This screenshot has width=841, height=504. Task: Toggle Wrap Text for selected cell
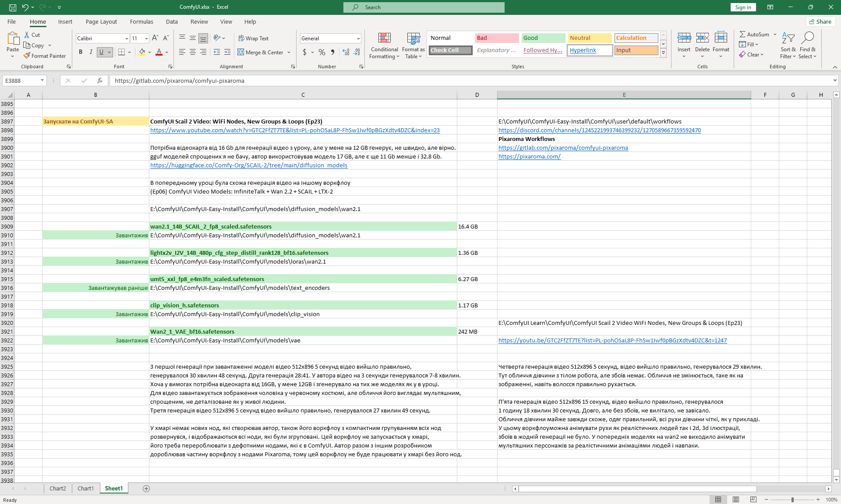pyautogui.click(x=253, y=38)
